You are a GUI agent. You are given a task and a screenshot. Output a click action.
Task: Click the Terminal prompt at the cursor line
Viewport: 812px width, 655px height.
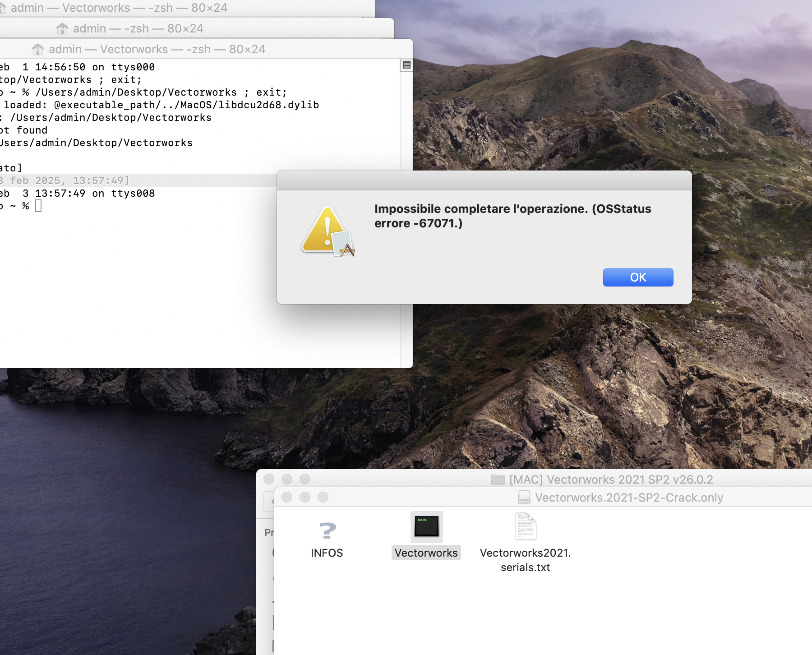pyautogui.click(x=38, y=206)
